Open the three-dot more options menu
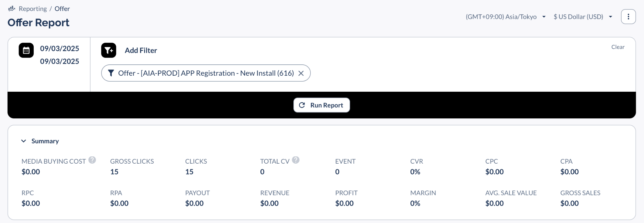 coord(628,17)
